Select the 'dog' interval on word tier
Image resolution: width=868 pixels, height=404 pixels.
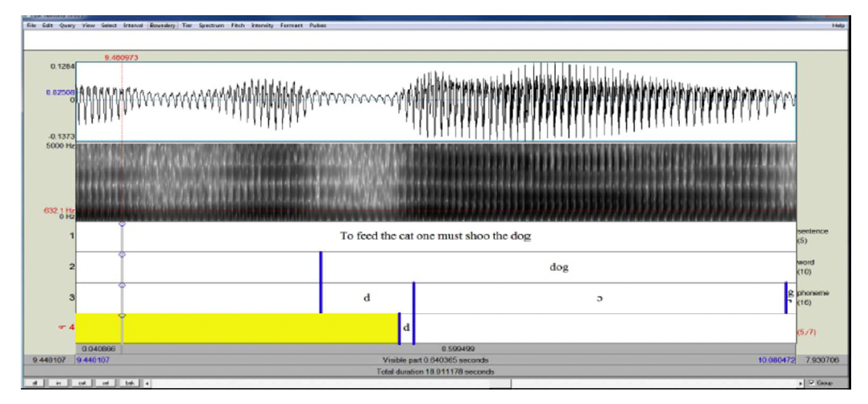pos(558,267)
